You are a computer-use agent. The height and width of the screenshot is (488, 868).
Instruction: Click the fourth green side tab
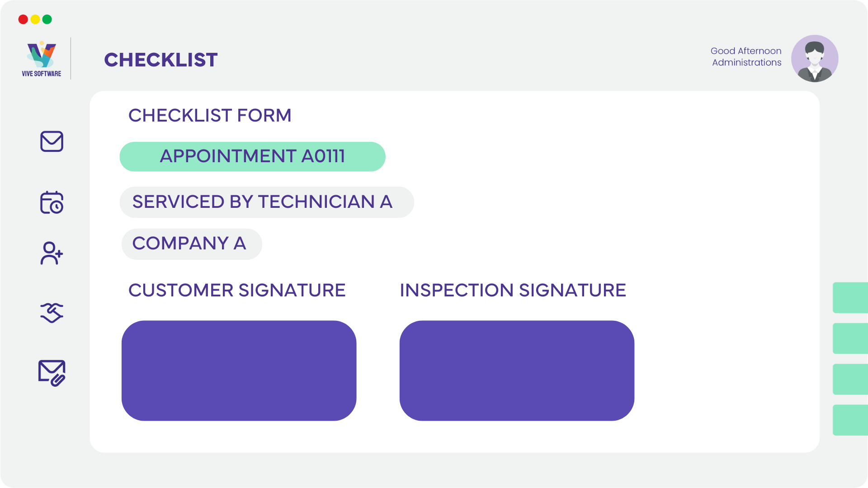[x=850, y=420]
